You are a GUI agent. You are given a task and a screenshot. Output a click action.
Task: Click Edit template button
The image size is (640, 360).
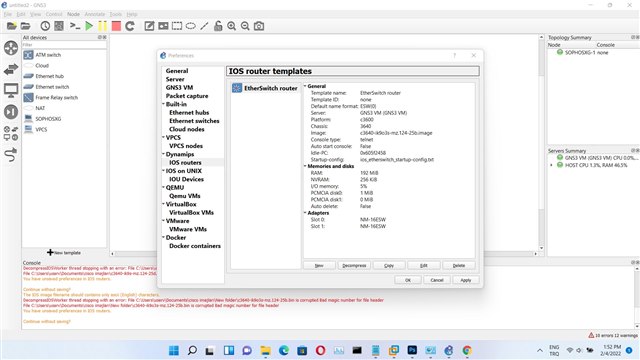tap(424, 265)
